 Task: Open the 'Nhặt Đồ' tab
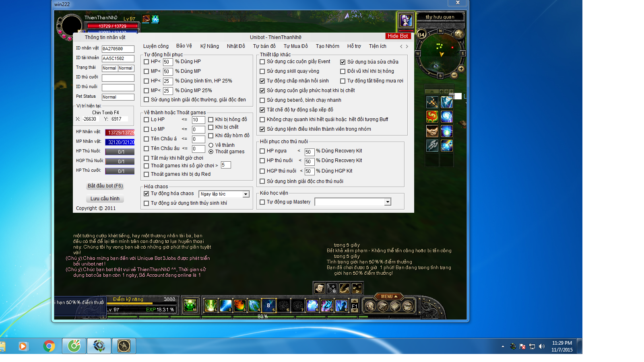point(236,46)
